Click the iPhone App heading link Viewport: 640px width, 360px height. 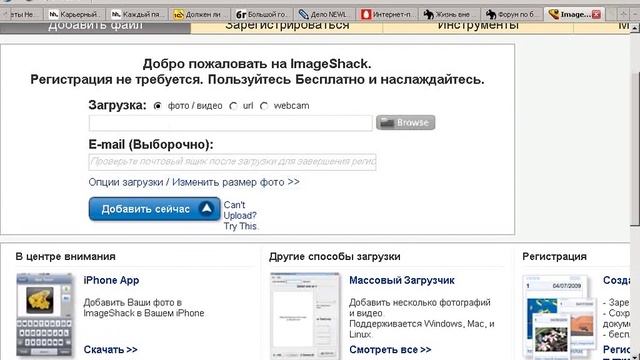[x=111, y=280]
